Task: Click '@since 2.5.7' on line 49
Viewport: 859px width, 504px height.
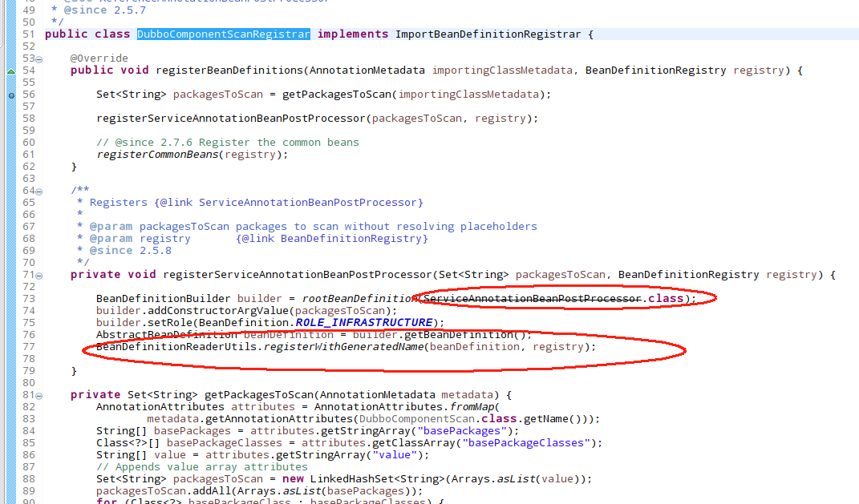Action: pyautogui.click(x=104, y=10)
